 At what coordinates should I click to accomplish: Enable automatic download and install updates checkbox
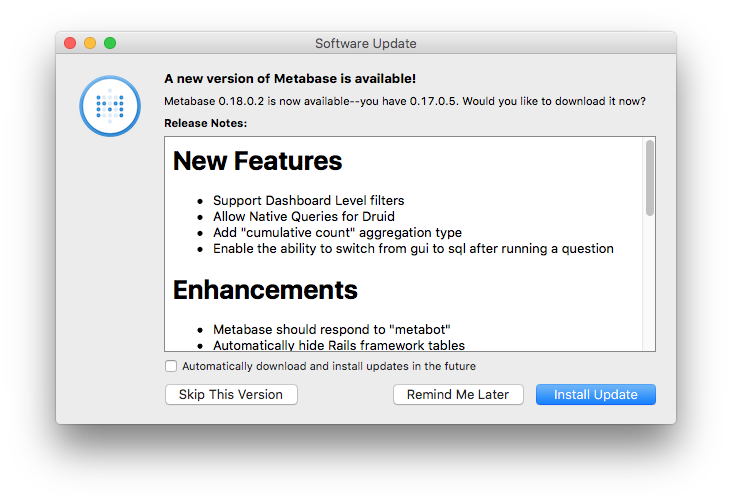(171, 366)
